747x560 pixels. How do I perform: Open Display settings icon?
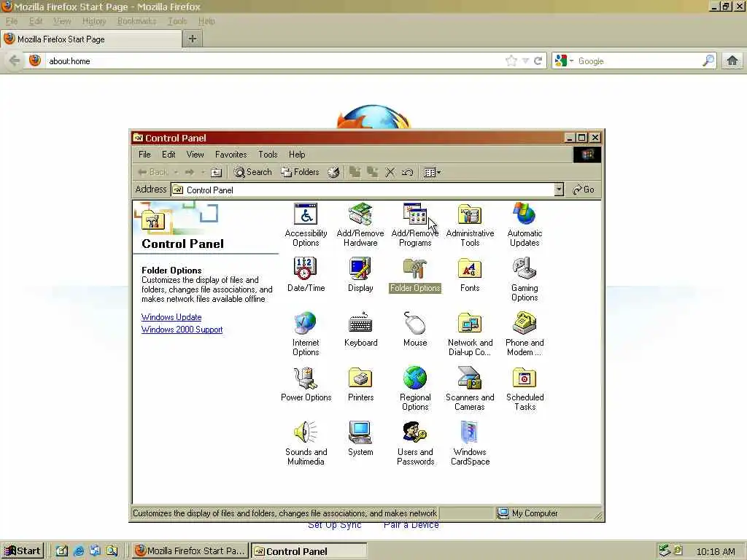(x=360, y=275)
